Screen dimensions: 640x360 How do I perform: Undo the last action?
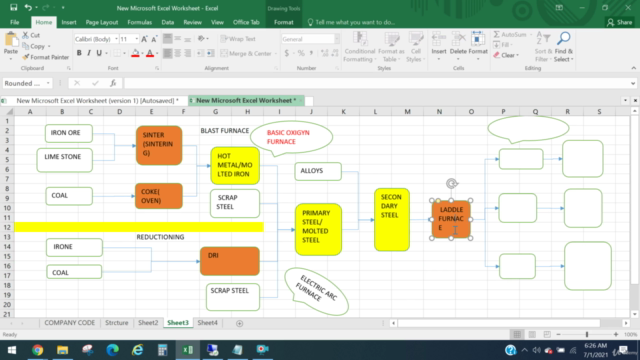28,7
